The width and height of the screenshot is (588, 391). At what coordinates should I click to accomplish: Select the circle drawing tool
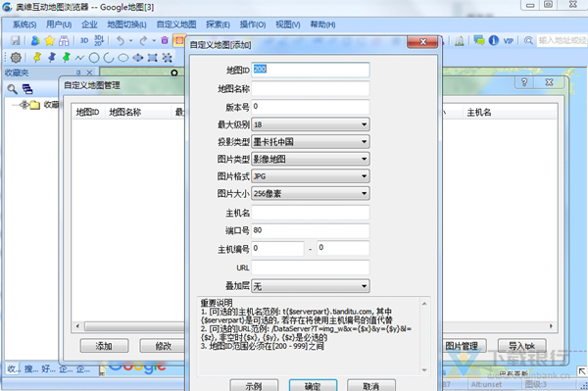pyautogui.click(x=94, y=58)
